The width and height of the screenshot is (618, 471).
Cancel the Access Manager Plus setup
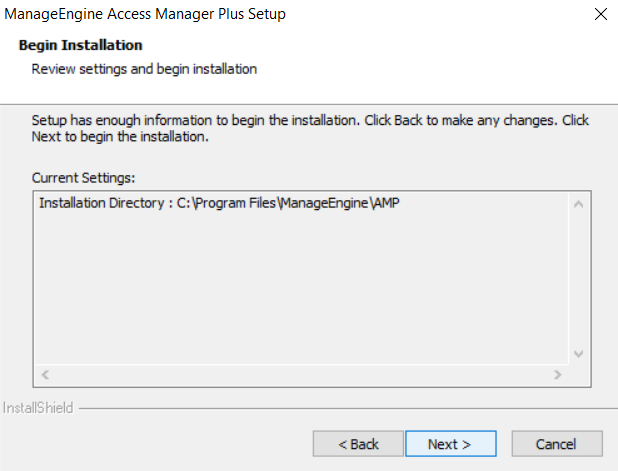click(557, 443)
